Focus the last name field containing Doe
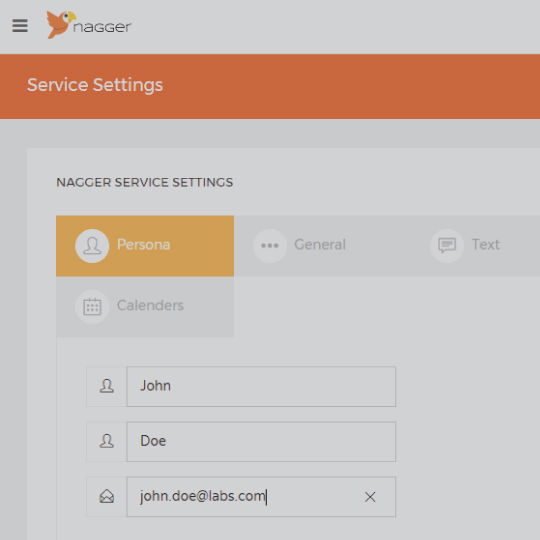Screen dimensions: 540x540 pos(261,442)
